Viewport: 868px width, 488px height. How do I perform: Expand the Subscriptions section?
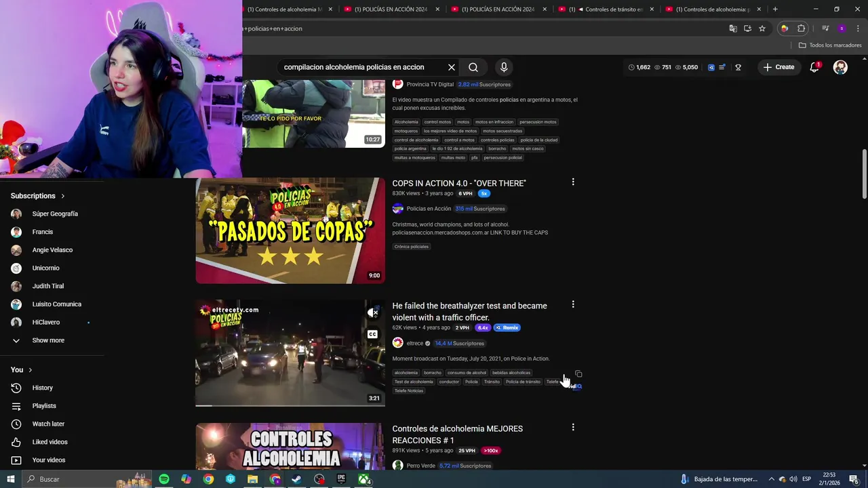(x=38, y=196)
